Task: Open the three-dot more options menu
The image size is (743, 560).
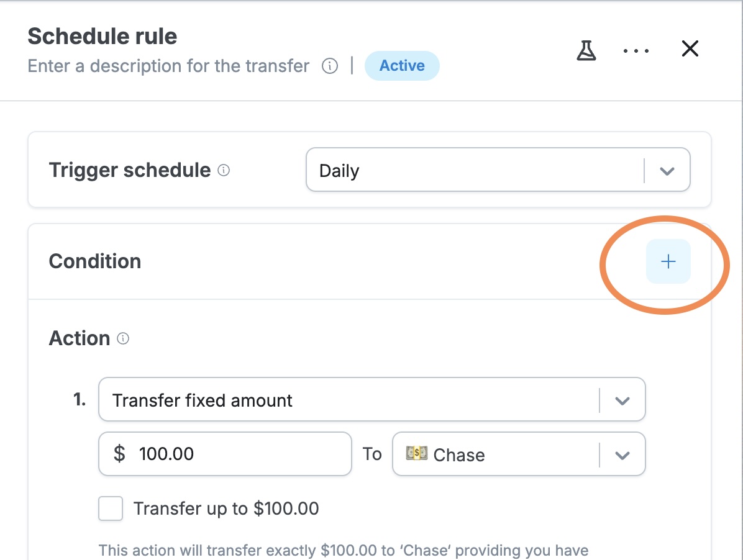Action: 636,51
